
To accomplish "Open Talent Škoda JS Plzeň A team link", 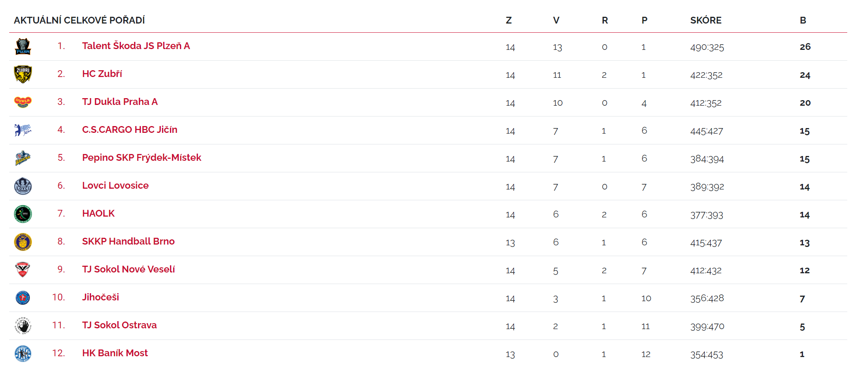I will 136,46.
